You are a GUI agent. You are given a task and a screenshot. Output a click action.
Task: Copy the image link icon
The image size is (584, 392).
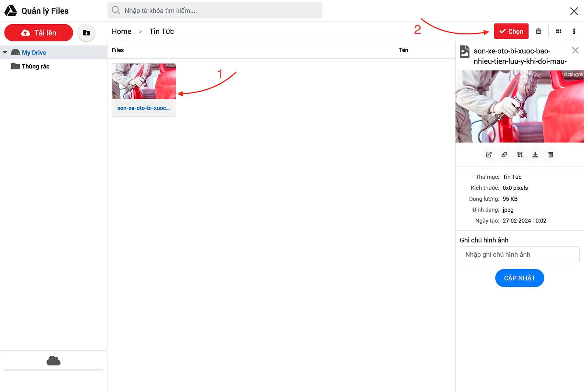click(x=504, y=155)
